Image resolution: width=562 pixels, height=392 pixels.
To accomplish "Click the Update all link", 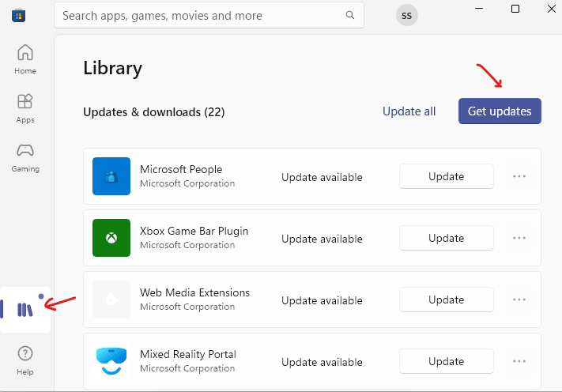I will click(x=409, y=111).
